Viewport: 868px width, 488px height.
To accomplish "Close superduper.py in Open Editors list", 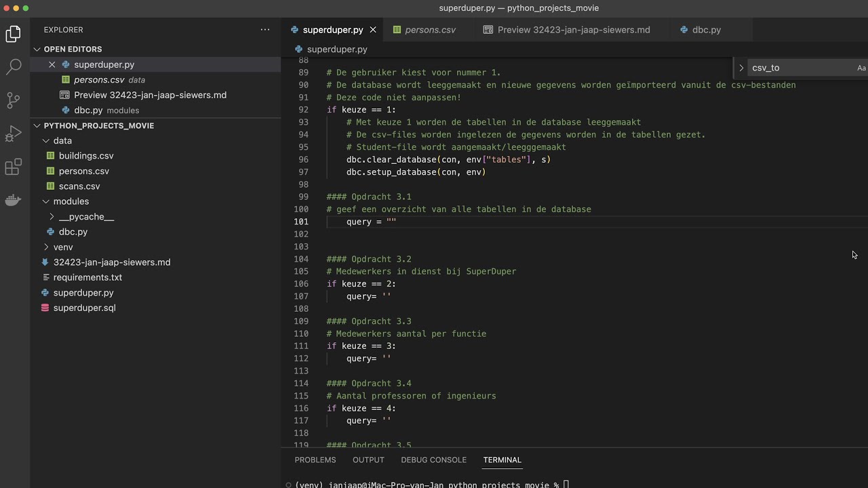I will click(x=52, y=64).
